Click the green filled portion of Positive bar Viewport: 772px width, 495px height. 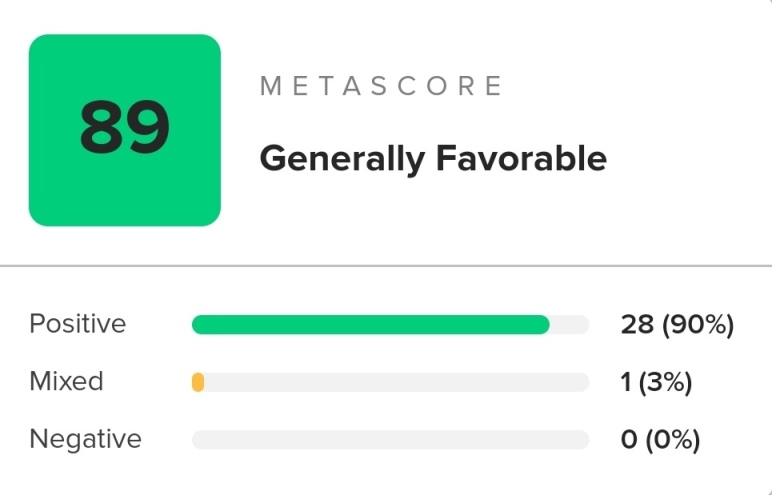click(x=370, y=324)
